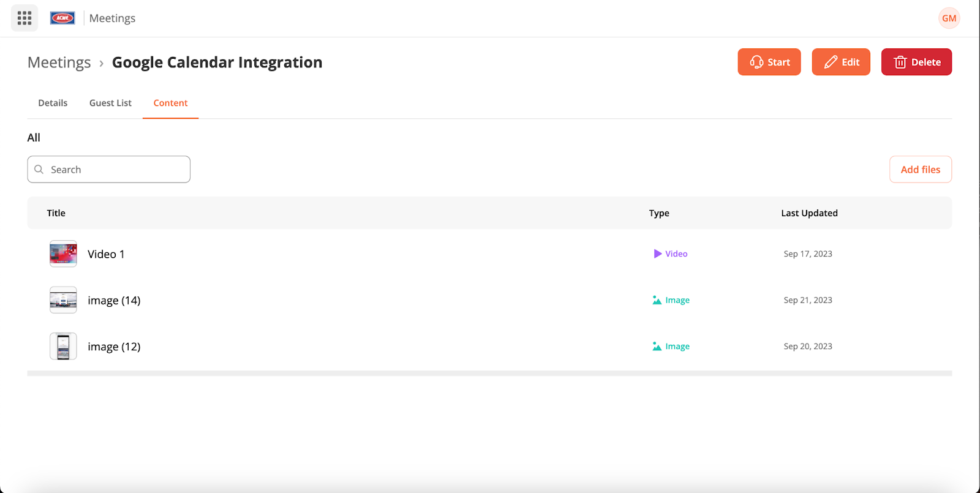Click the Add files button
Image resolution: width=980 pixels, height=493 pixels.
921,169
